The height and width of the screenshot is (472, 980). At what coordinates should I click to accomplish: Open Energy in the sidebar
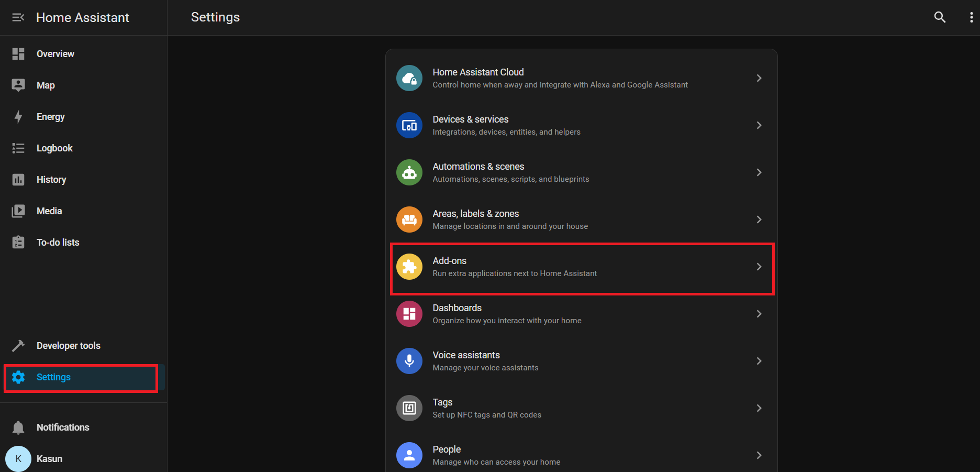click(51, 117)
